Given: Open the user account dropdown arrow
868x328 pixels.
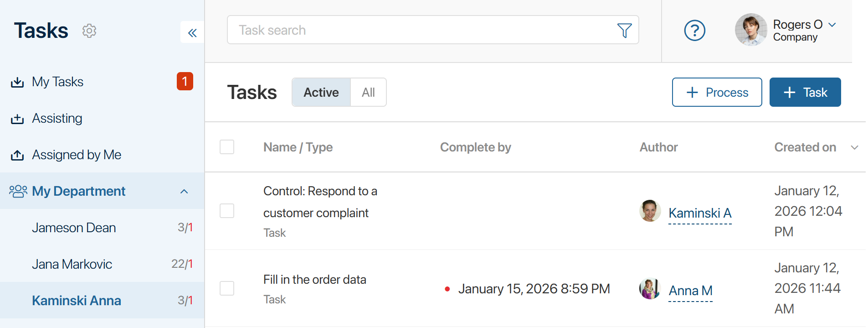Looking at the screenshot, I should (832, 25).
